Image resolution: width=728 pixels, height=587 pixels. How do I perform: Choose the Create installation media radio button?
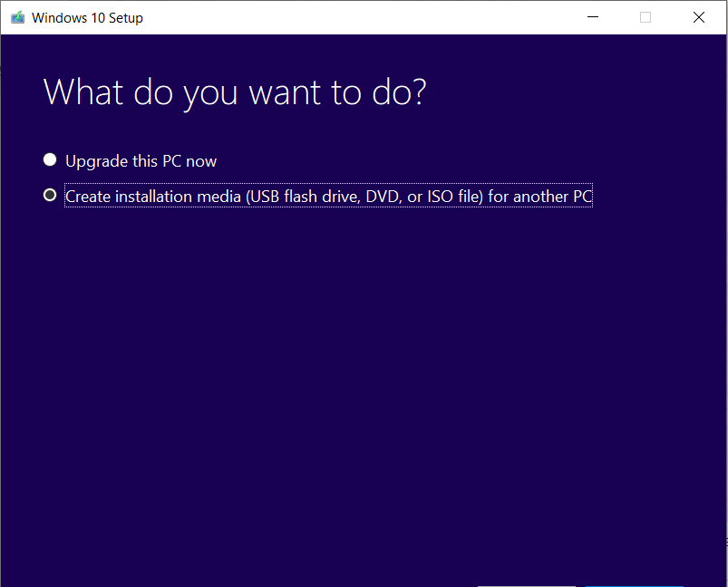click(x=50, y=196)
